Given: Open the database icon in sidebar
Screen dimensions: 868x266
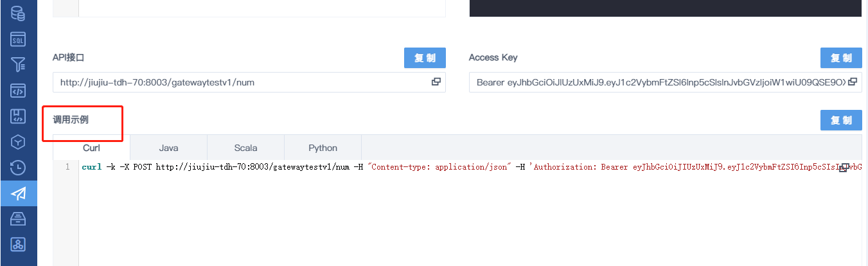Looking at the screenshot, I should [x=18, y=13].
